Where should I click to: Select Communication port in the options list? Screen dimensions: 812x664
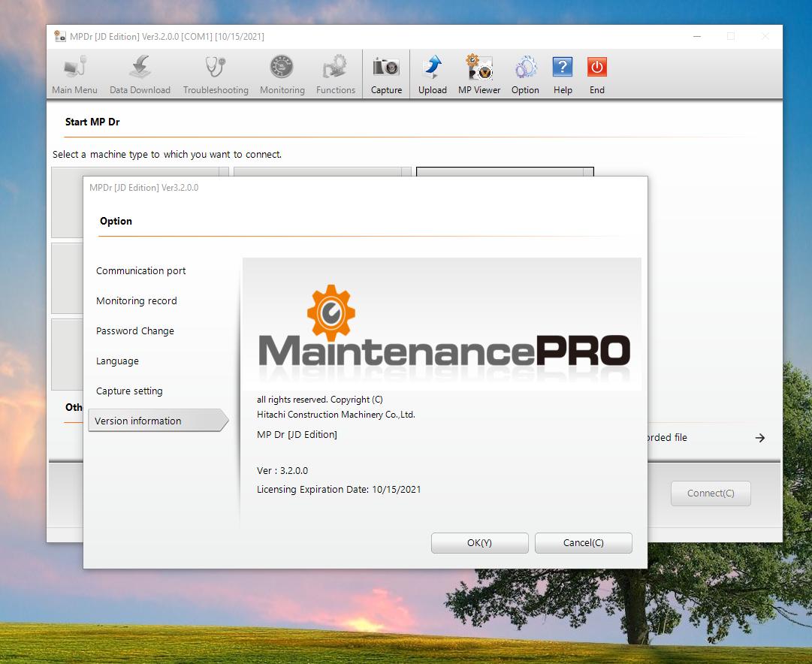click(x=141, y=271)
